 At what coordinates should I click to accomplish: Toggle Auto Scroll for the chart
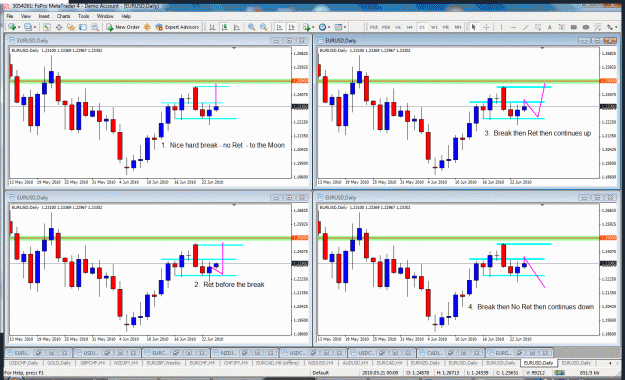click(279, 27)
